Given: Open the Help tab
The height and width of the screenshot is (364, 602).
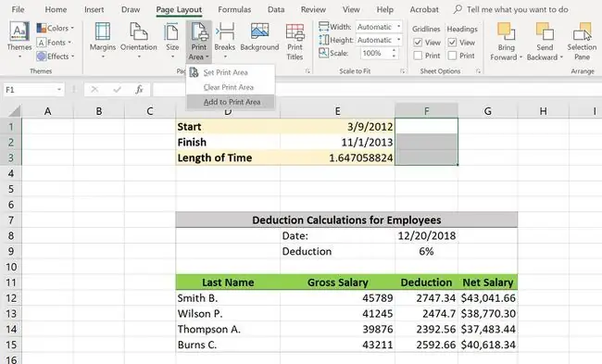Looking at the screenshot, I should click(384, 9).
